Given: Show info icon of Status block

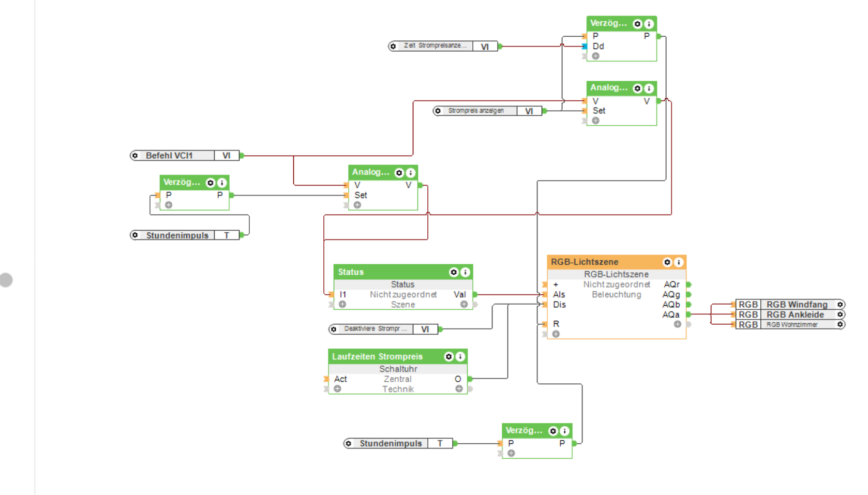Looking at the screenshot, I should (x=465, y=272).
